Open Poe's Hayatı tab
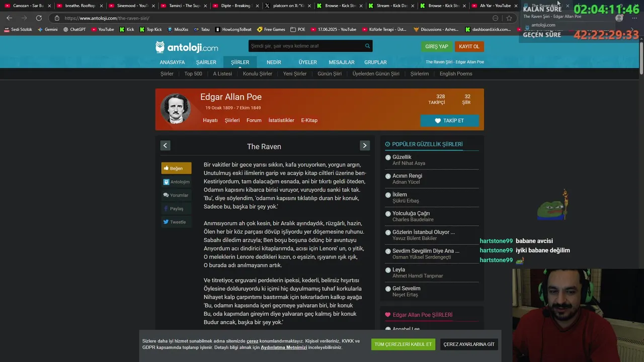The width and height of the screenshot is (644, 362). (x=210, y=121)
